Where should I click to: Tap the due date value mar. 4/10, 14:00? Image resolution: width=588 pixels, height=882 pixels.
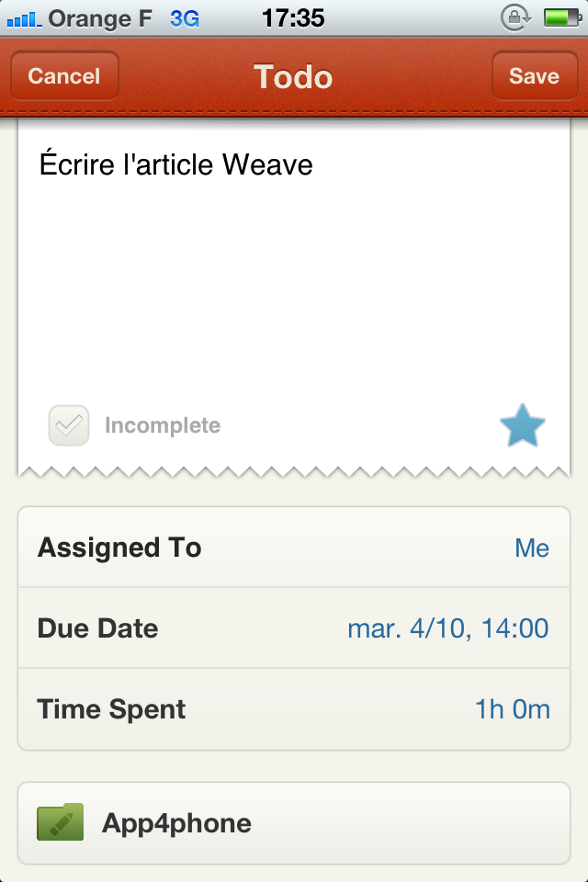(447, 629)
